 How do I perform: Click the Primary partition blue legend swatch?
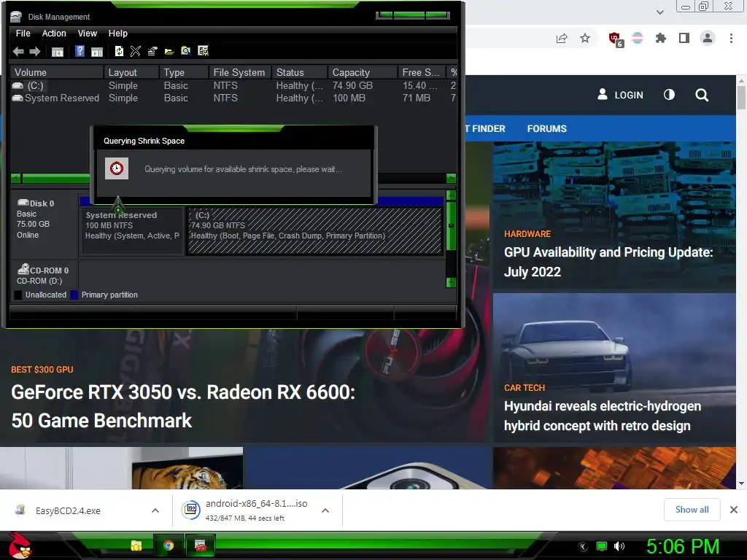coord(74,295)
